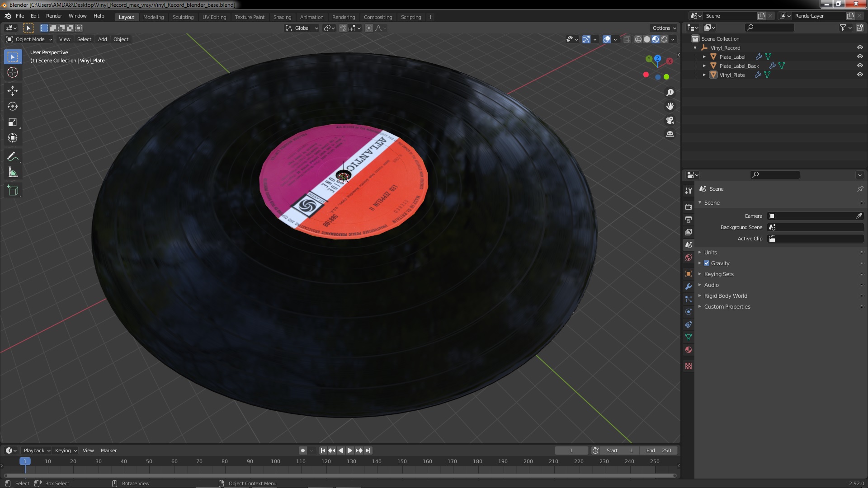The height and width of the screenshot is (488, 868).
Task: Activate the Transform tool
Action: point(13,138)
